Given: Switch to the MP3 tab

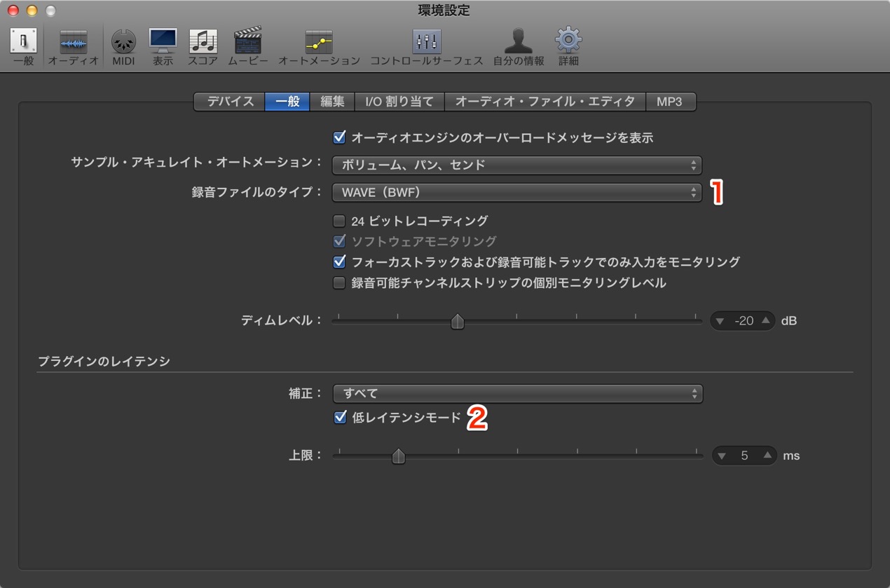Looking at the screenshot, I should (669, 102).
